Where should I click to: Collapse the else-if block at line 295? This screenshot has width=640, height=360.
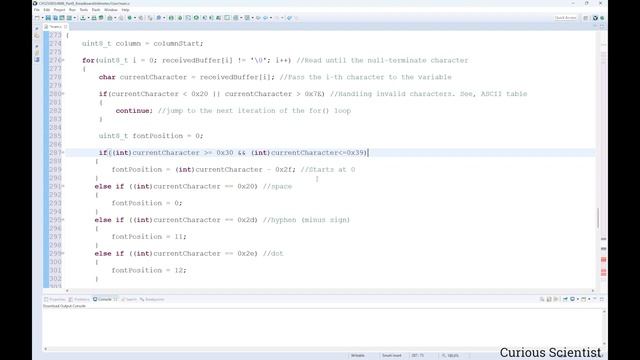63,220
